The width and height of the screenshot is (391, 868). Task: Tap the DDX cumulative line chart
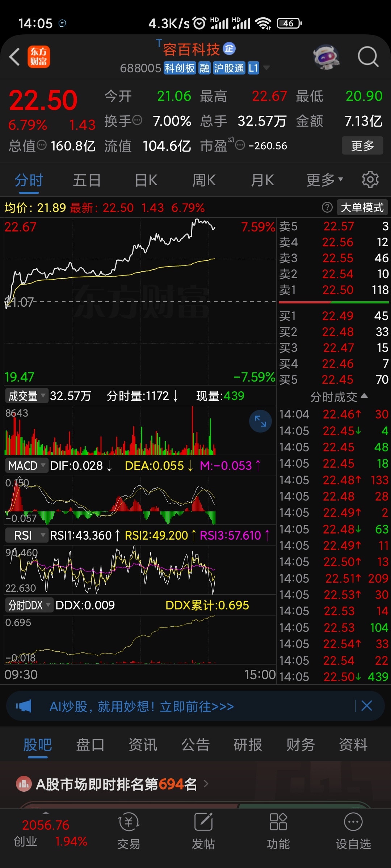click(x=140, y=639)
